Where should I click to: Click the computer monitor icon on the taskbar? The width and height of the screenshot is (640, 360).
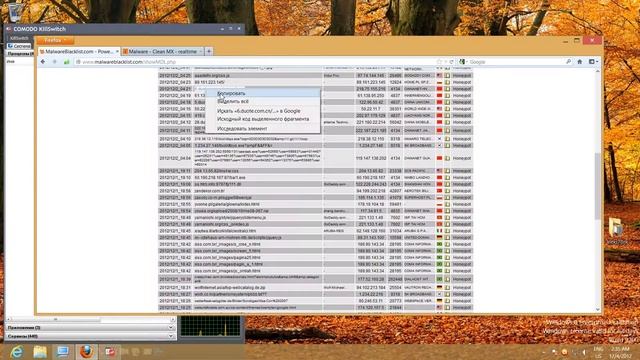click(x=62, y=351)
